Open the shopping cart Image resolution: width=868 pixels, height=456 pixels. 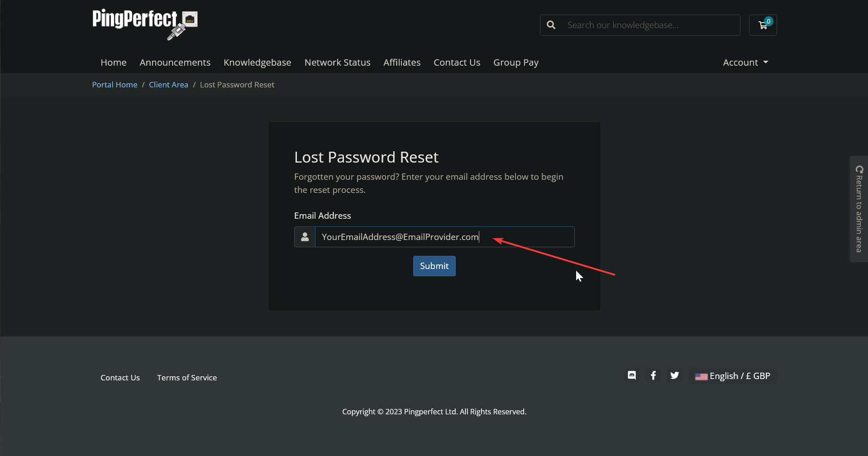pyautogui.click(x=763, y=25)
